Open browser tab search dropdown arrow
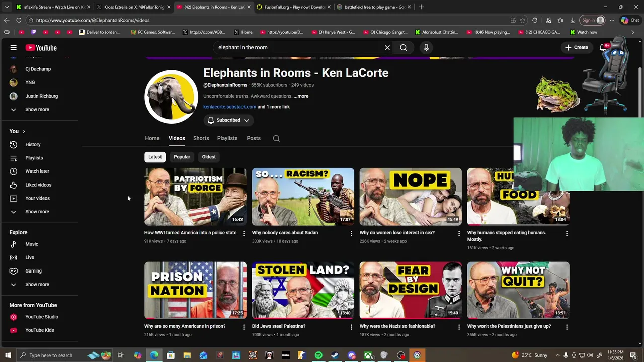 (x=7, y=7)
